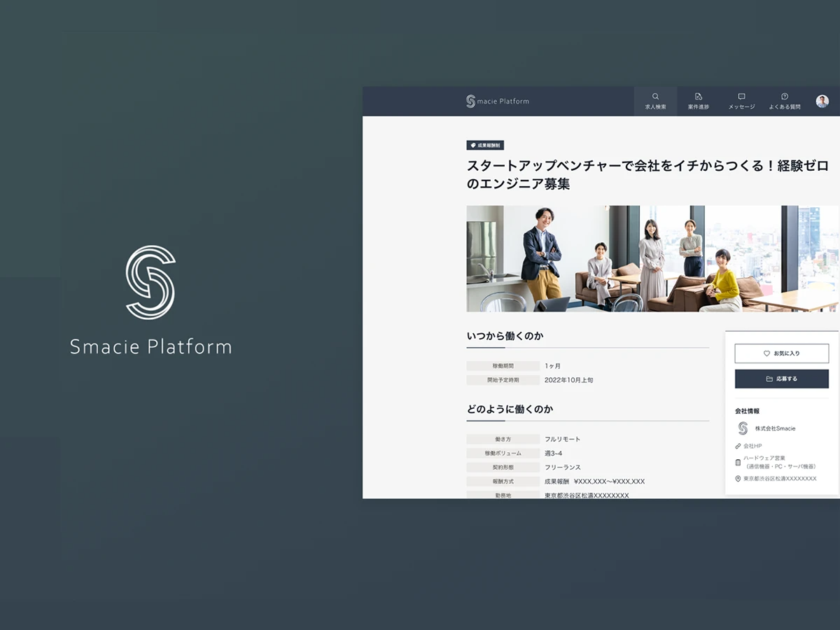Image resolution: width=840 pixels, height=630 pixels.
Task: Click the user profile avatar
Action: point(822,101)
